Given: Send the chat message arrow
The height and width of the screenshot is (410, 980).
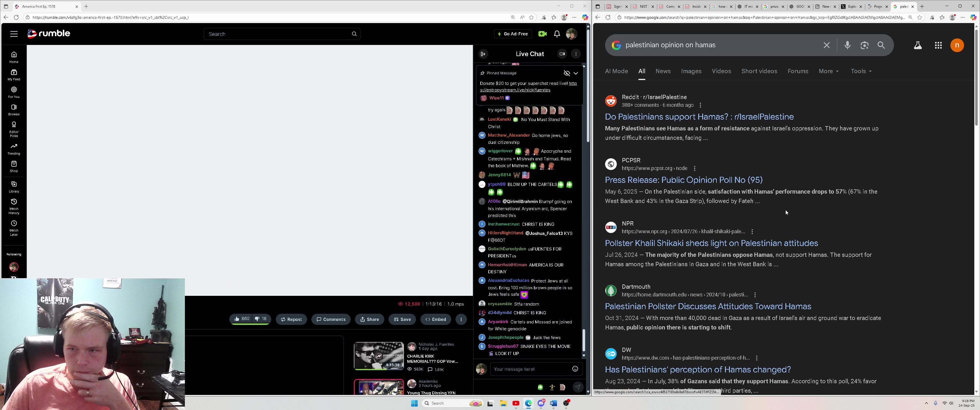Looking at the screenshot, I should pos(578,387).
